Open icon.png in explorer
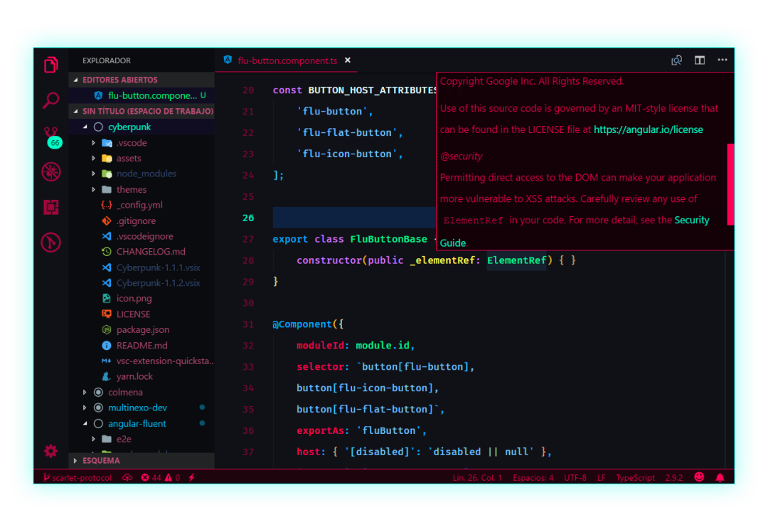This screenshot has height=532, width=768. [x=142, y=298]
